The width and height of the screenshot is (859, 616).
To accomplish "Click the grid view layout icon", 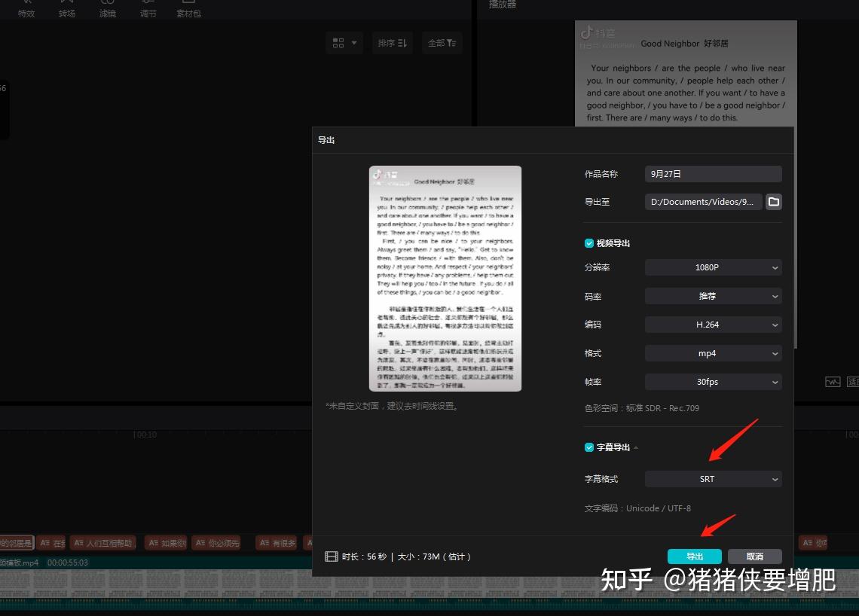I will click(x=344, y=43).
